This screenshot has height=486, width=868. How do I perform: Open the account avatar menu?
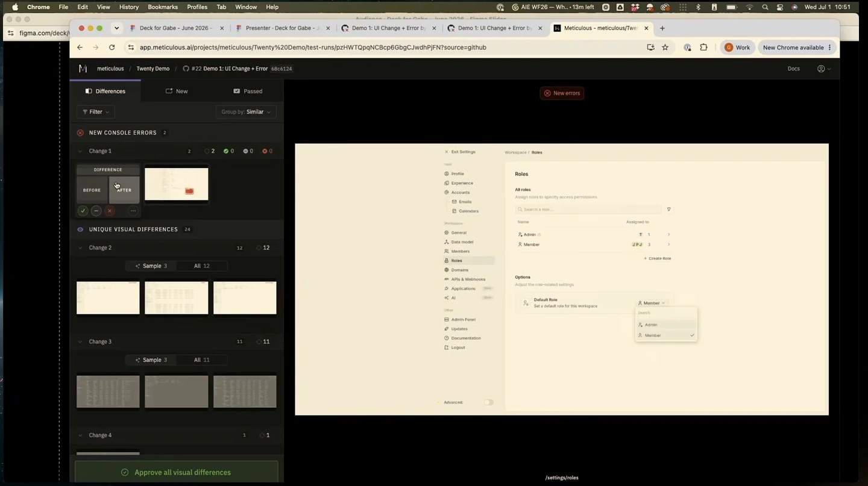823,69
